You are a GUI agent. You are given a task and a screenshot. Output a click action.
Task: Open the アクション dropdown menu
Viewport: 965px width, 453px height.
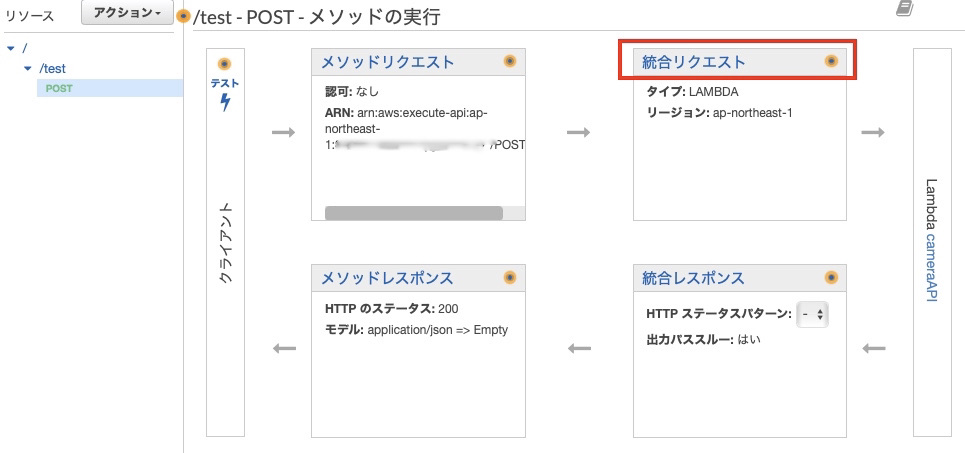(x=127, y=13)
